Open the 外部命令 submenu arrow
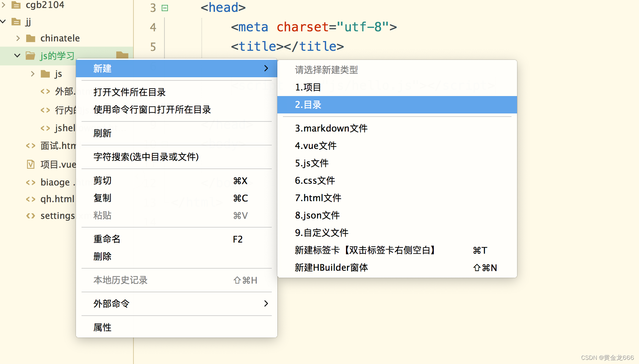 (x=266, y=303)
